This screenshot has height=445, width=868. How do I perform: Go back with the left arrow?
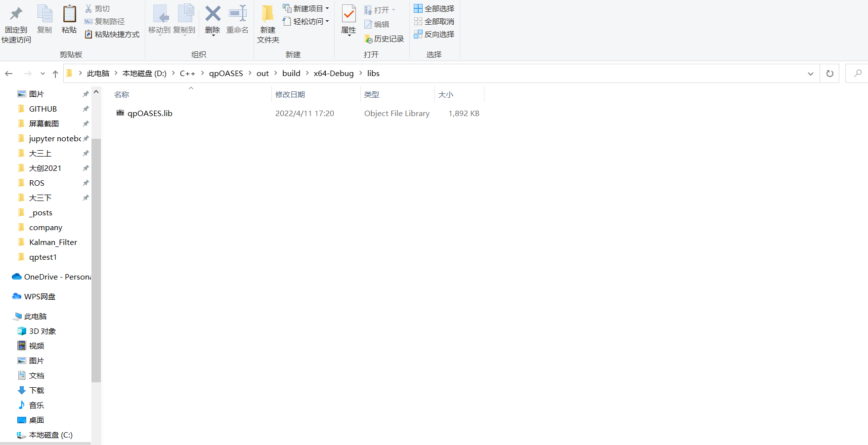(x=9, y=74)
